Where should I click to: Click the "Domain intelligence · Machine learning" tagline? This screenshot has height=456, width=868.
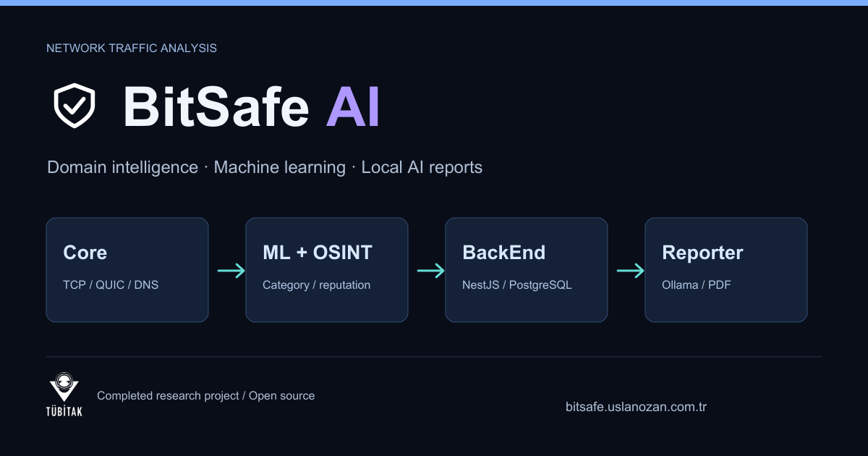coord(196,167)
